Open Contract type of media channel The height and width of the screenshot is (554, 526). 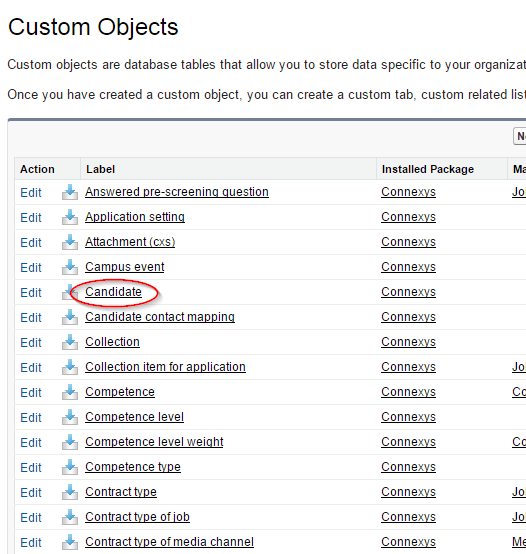coord(170,542)
